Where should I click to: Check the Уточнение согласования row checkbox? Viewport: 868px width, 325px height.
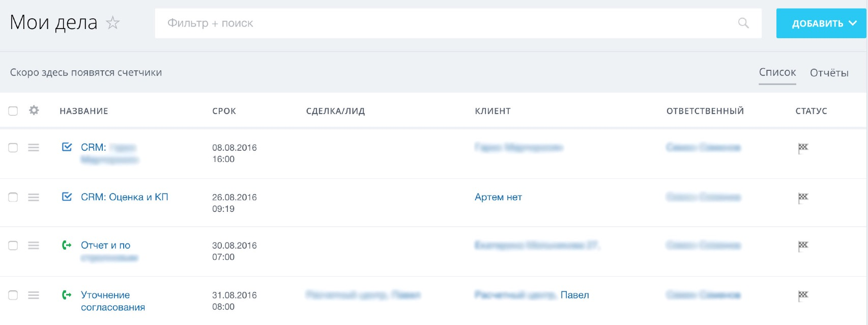point(13,295)
